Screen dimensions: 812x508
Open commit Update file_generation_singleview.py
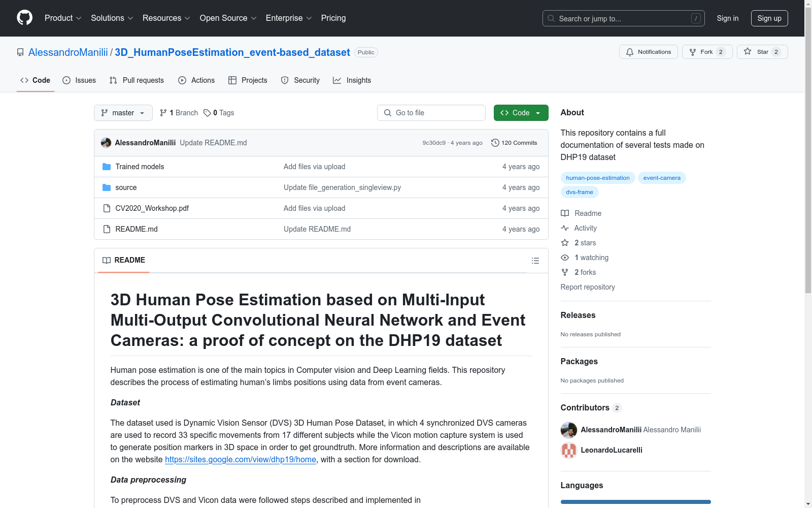coord(342,187)
